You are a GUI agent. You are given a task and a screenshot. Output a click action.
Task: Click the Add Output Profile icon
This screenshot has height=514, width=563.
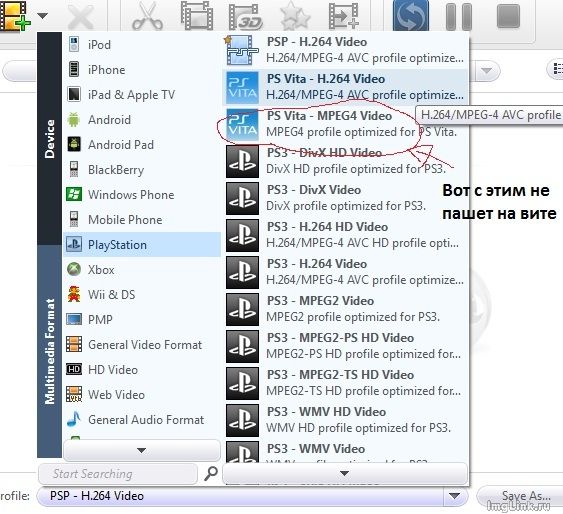coord(344,16)
